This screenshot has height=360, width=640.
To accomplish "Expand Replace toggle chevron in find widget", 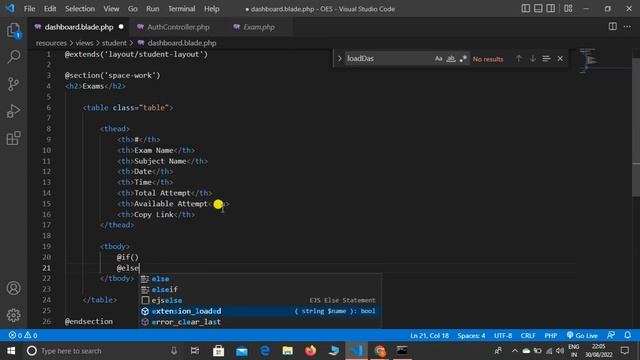I will tap(340, 59).
